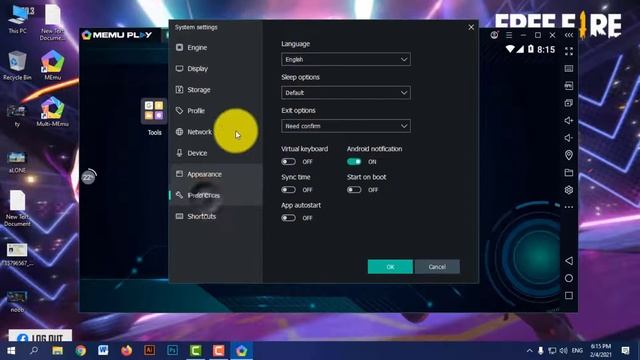Click MEmu sidebar more options dots
The height and width of the screenshot is (360, 640).
pos(569,207)
